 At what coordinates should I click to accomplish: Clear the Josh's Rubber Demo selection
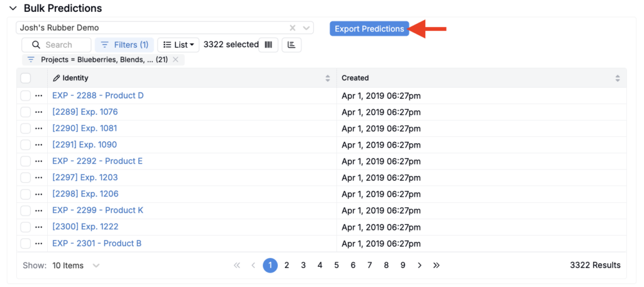point(292,28)
